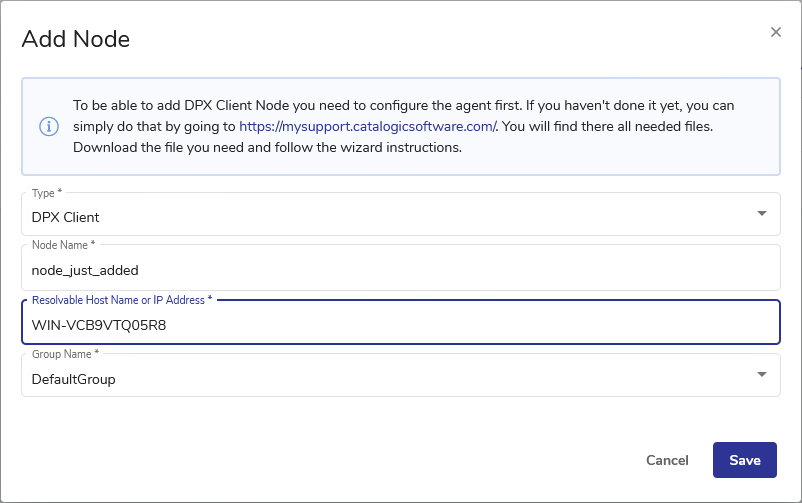The height and width of the screenshot is (503, 802).
Task: Click the DefaultGroup value in Group Name
Action: click(74, 379)
